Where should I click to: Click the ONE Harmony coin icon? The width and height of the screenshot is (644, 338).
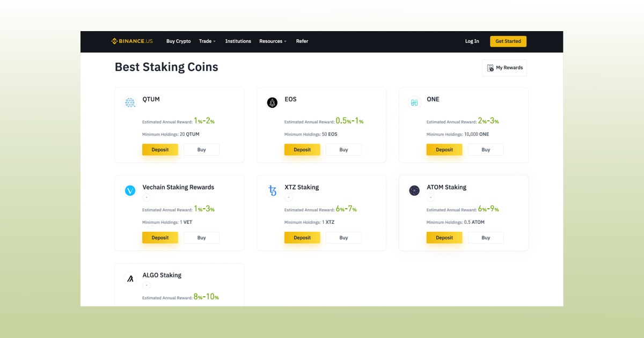pos(414,102)
